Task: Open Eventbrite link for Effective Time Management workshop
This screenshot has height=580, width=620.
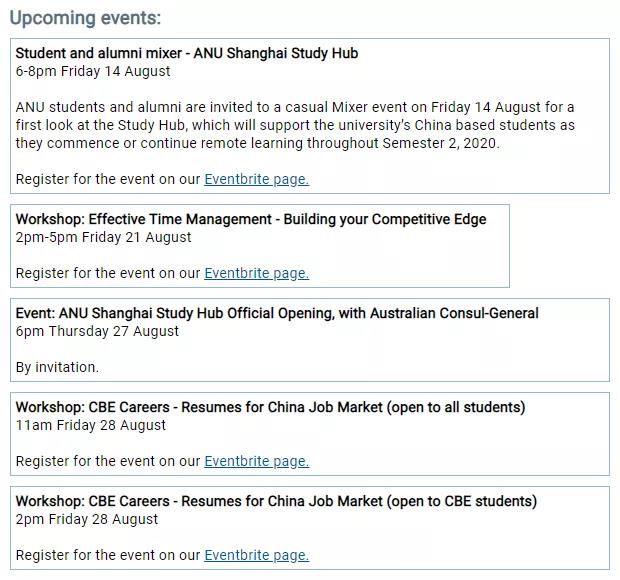Action: pyautogui.click(x=257, y=274)
